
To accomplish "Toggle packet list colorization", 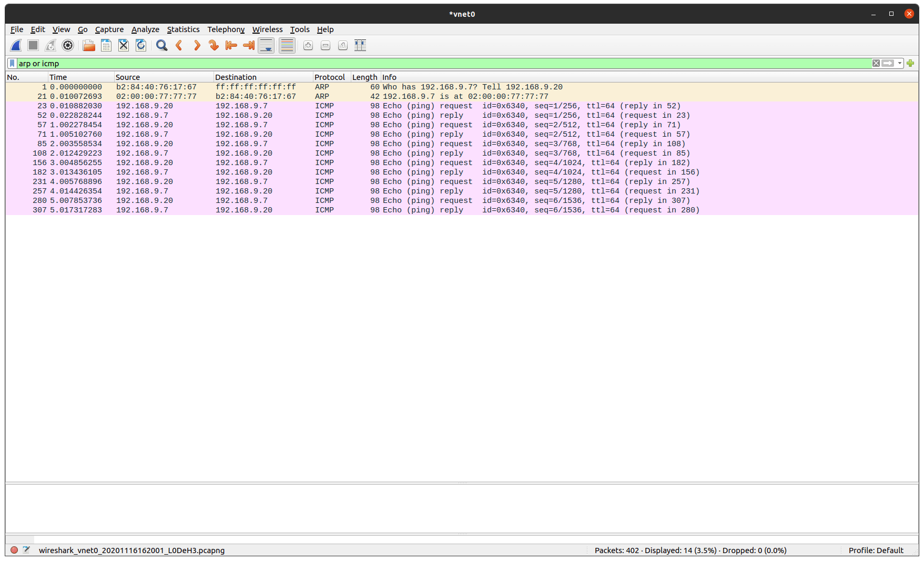I will point(287,45).
